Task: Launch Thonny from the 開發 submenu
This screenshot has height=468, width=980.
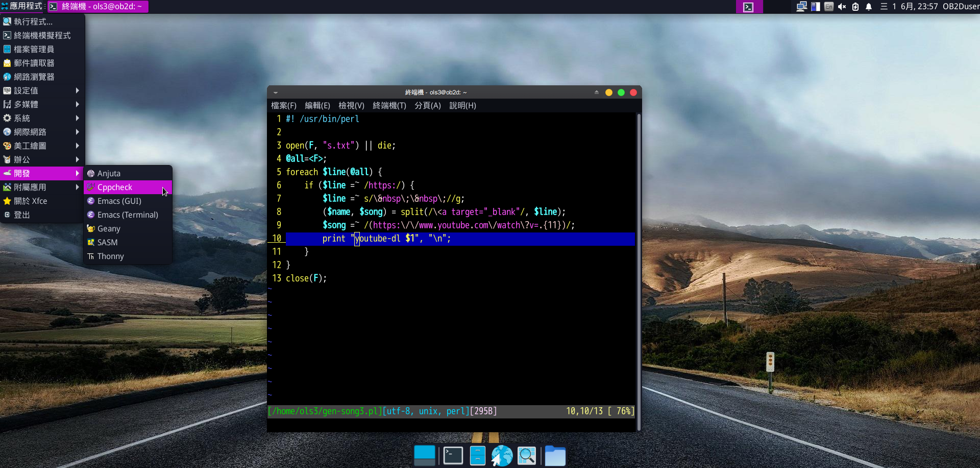Action: [x=128, y=256]
